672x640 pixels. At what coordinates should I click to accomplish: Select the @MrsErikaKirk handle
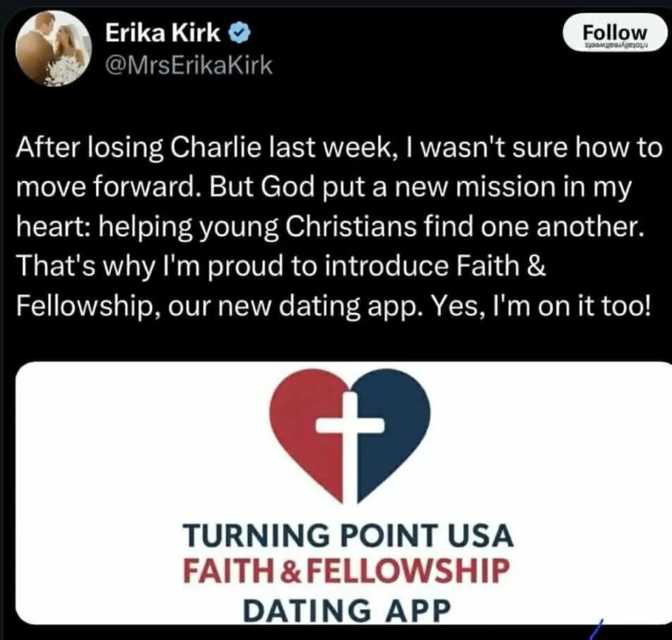tap(188, 65)
